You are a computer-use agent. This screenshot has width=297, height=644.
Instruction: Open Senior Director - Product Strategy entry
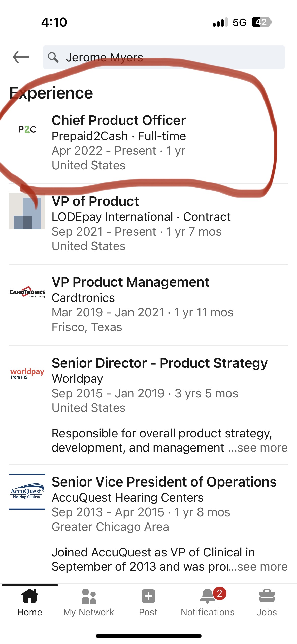point(159,363)
